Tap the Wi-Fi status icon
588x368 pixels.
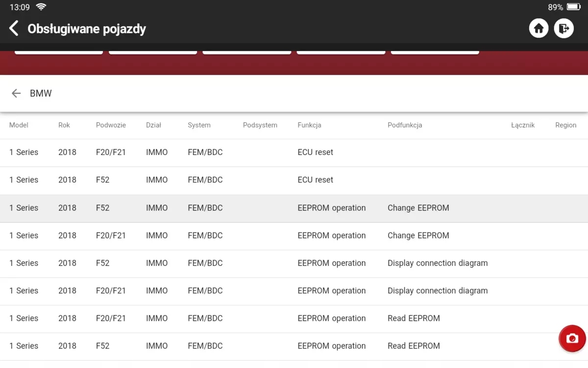coord(41,7)
